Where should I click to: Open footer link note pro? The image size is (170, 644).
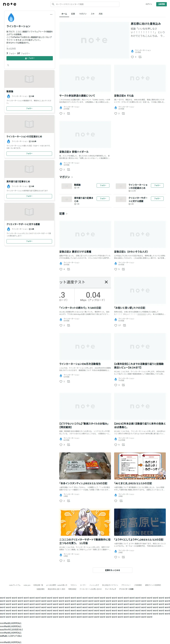tap(27, 585)
